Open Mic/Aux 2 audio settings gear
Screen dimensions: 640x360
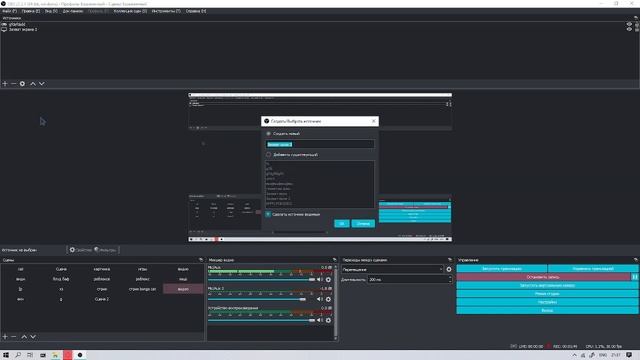328,299
